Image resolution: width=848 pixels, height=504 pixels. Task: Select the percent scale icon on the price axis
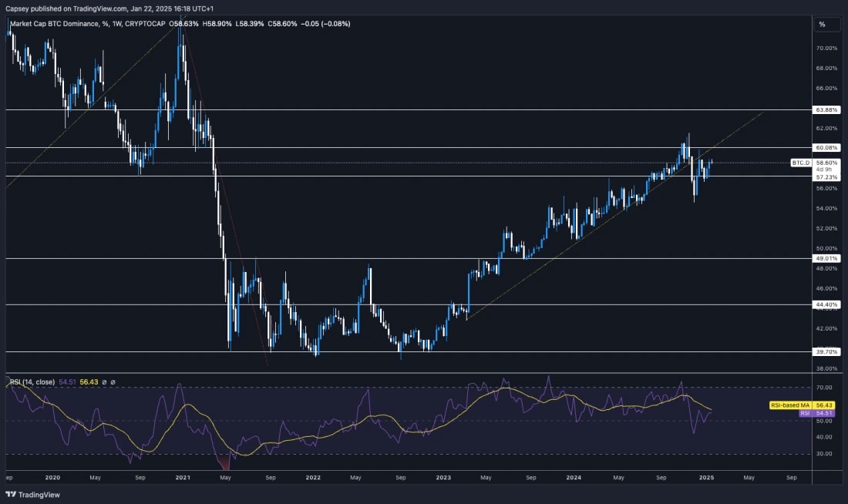822,24
